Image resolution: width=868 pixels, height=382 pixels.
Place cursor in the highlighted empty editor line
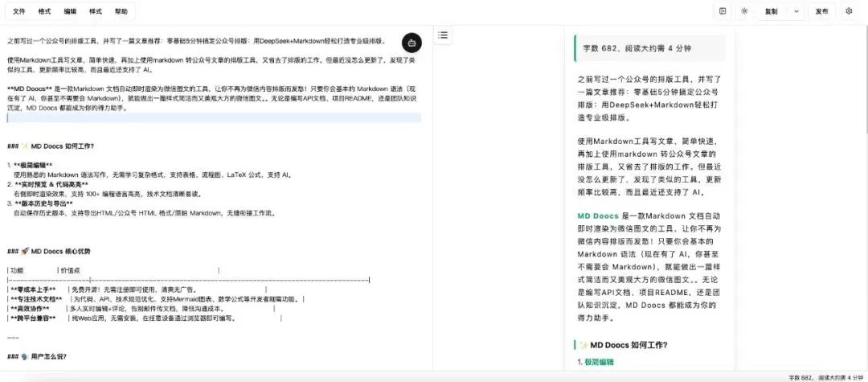[x=213, y=117]
